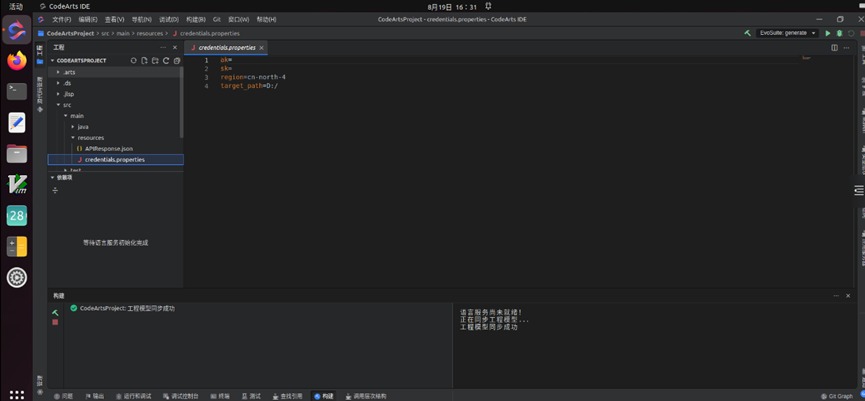Viewport: 865px width, 401px height.
Task: Collapse the CODEARTSPROJECT root section
Action: click(53, 61)
